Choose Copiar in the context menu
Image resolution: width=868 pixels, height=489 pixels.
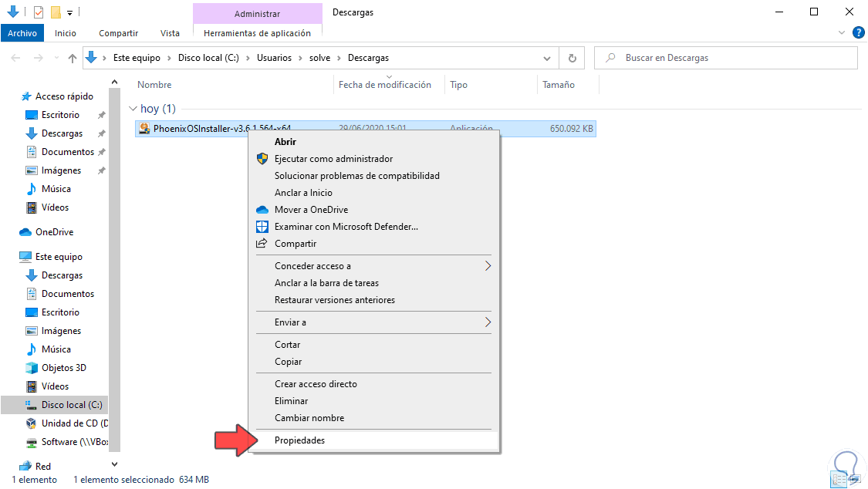point(288,362)
